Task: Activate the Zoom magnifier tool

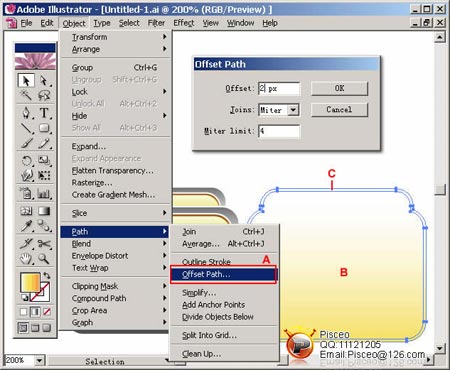Action: tap(44, 258)
